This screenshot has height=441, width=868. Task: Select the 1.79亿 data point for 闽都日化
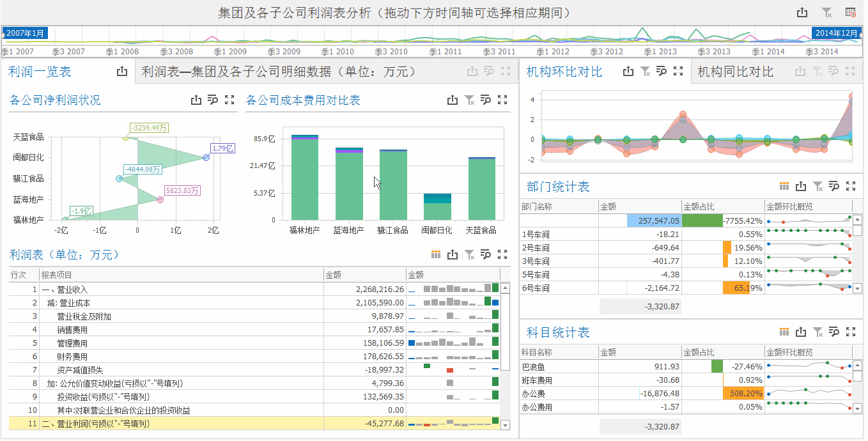coord(206,157)
